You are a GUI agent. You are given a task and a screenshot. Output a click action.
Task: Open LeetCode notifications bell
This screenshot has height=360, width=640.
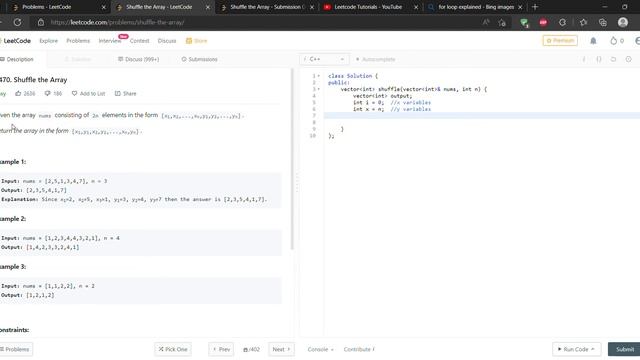pyautogui.click(x=593, y=41)
